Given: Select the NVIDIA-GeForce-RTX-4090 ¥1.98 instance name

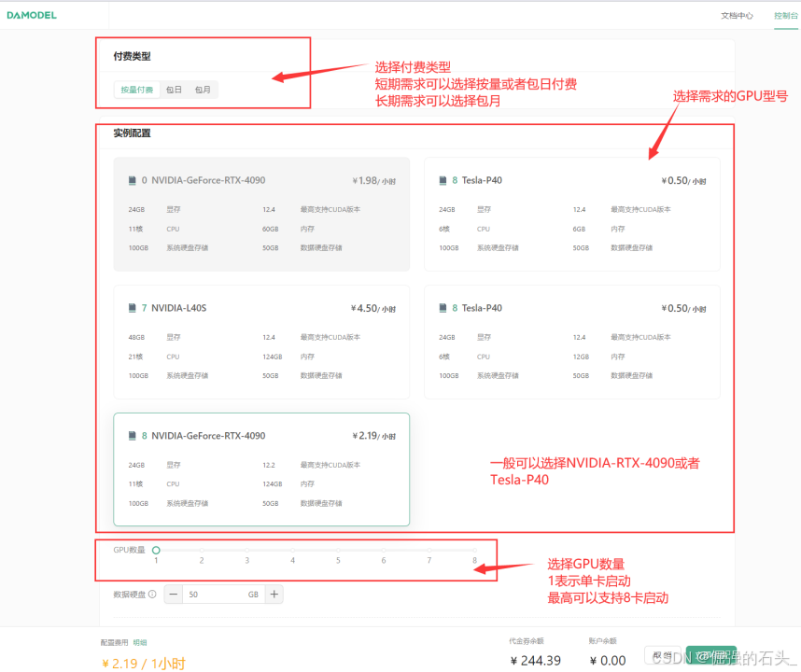Looking at the screenshot, I should 208,180.
